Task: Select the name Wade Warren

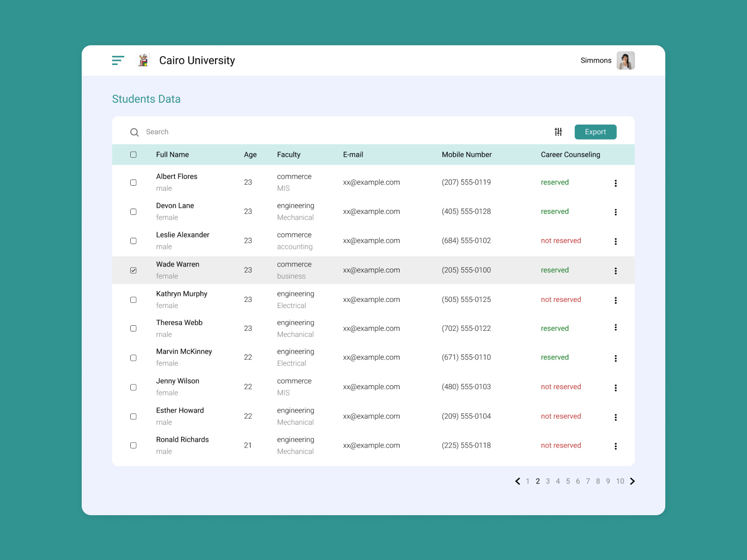Action: (x=177, y=264)
